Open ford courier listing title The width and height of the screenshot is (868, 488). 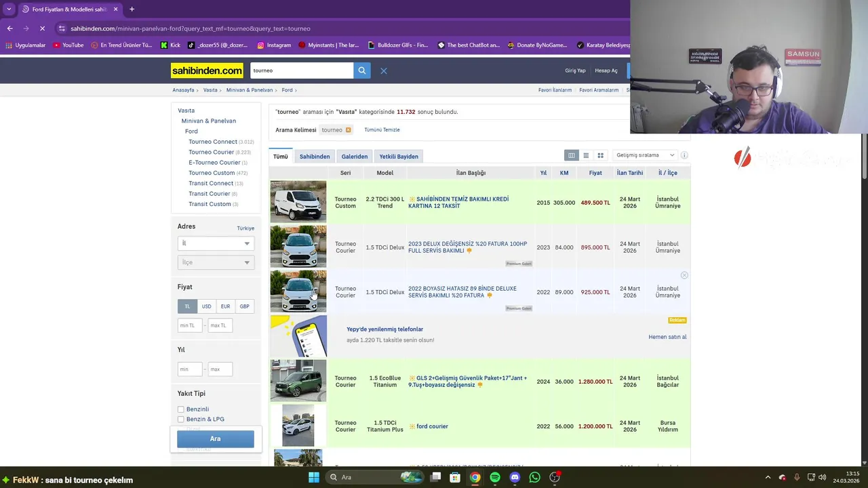tap(432, 426)
